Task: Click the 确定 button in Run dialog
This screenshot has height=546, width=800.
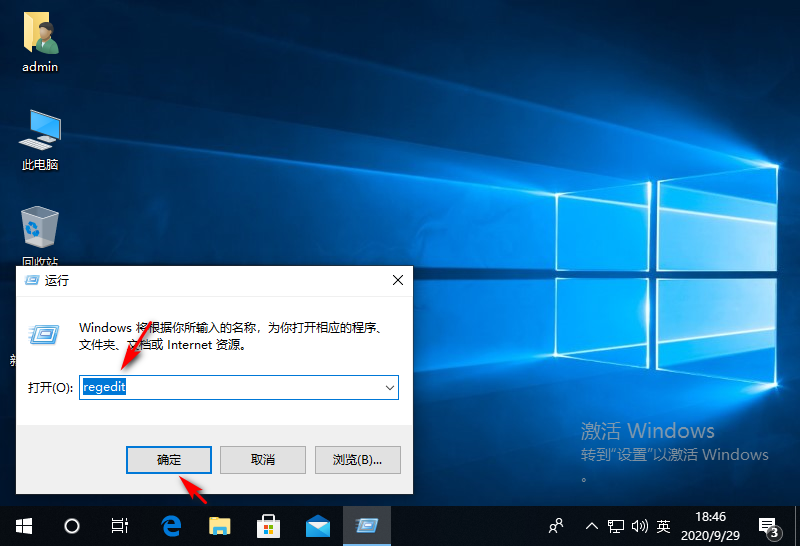Action: click(x=169, y=459)
